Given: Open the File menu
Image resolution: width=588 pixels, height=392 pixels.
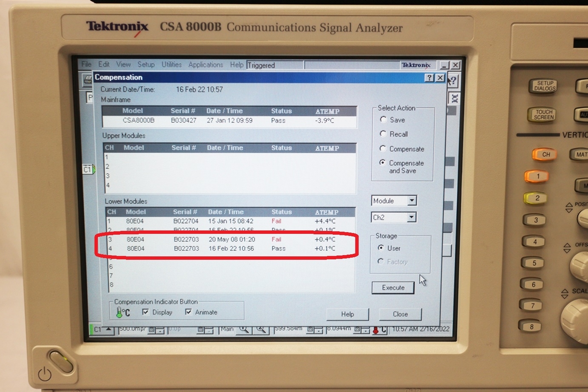Looking at the screenshot, I should pyautogui.click(x=86, y=64).
